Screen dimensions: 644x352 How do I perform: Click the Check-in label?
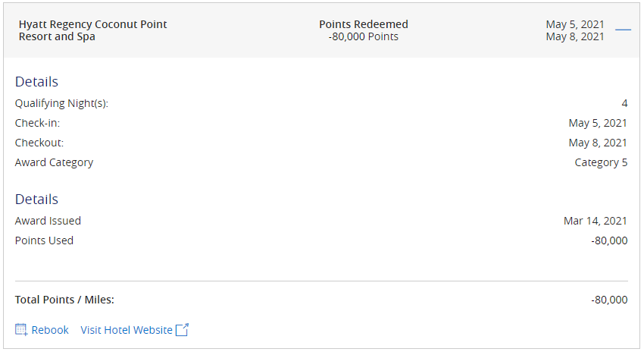click(37, 123)
